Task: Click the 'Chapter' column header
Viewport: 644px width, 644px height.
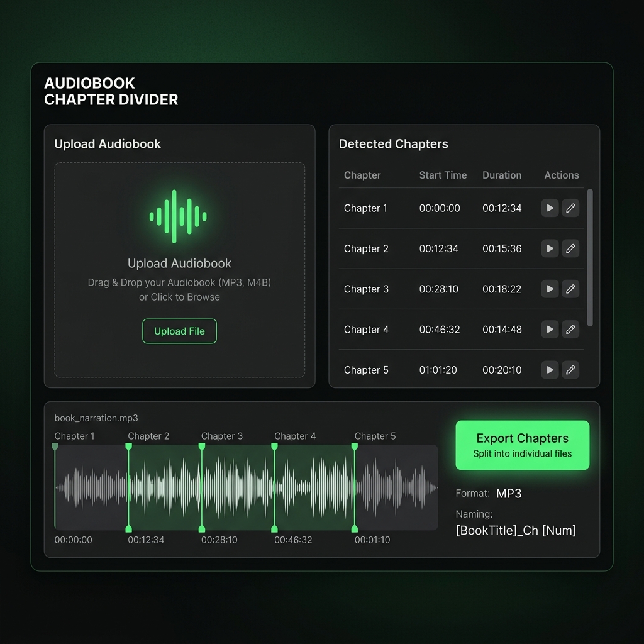Action: click(x=362, y=175)
